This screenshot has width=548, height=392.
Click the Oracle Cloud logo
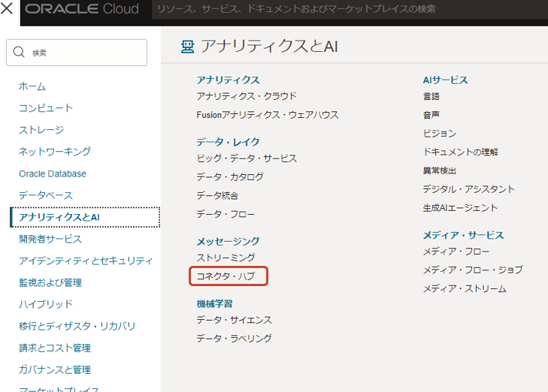[x=82, y=9]
